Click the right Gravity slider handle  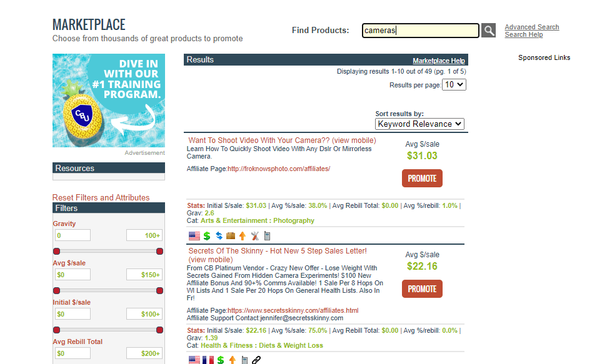[159, 251]
